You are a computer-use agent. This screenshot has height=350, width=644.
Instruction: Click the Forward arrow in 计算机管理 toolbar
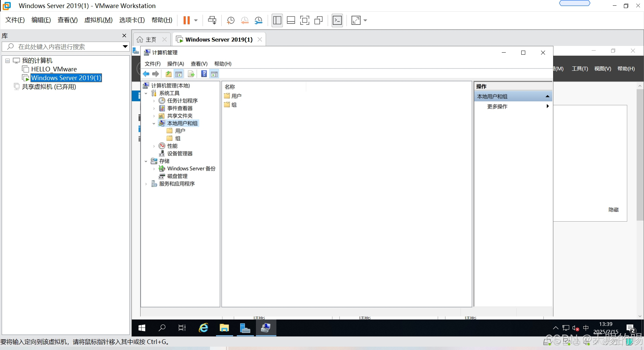(156, 74)
